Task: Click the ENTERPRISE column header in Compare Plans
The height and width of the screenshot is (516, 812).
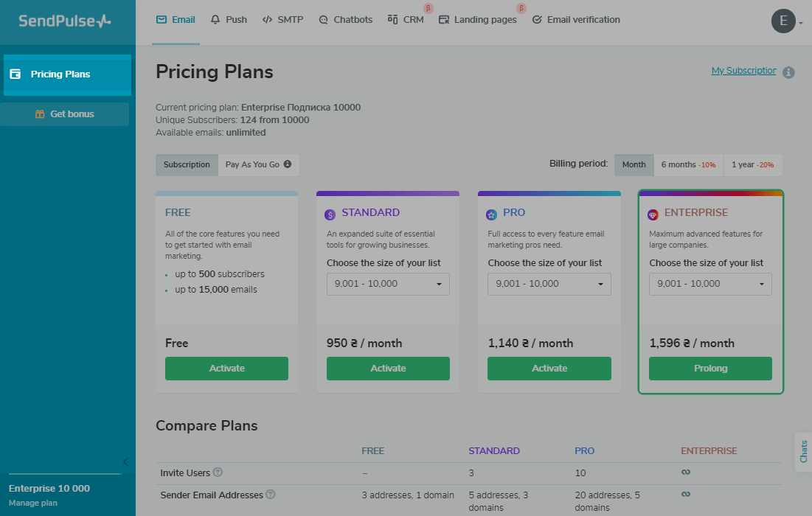Action: [x=709, y=451]
